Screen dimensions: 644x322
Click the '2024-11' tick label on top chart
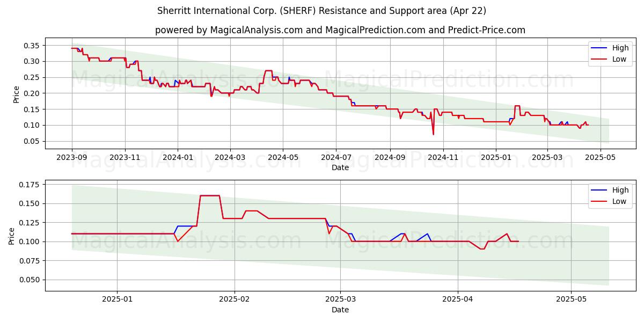[443, 157]
